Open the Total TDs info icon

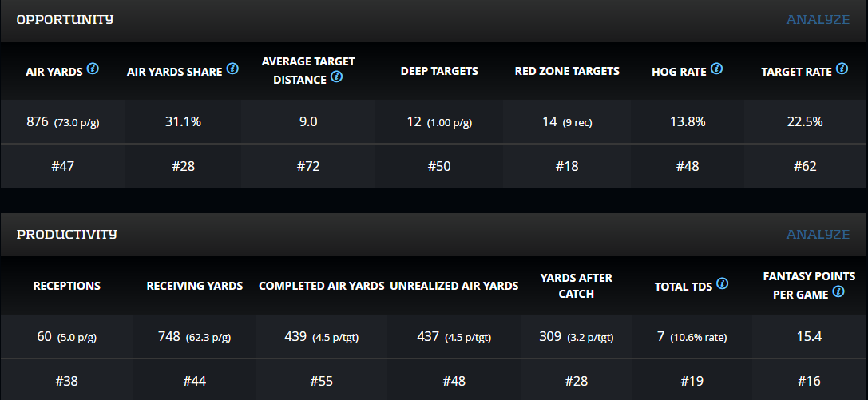(722, 283)
